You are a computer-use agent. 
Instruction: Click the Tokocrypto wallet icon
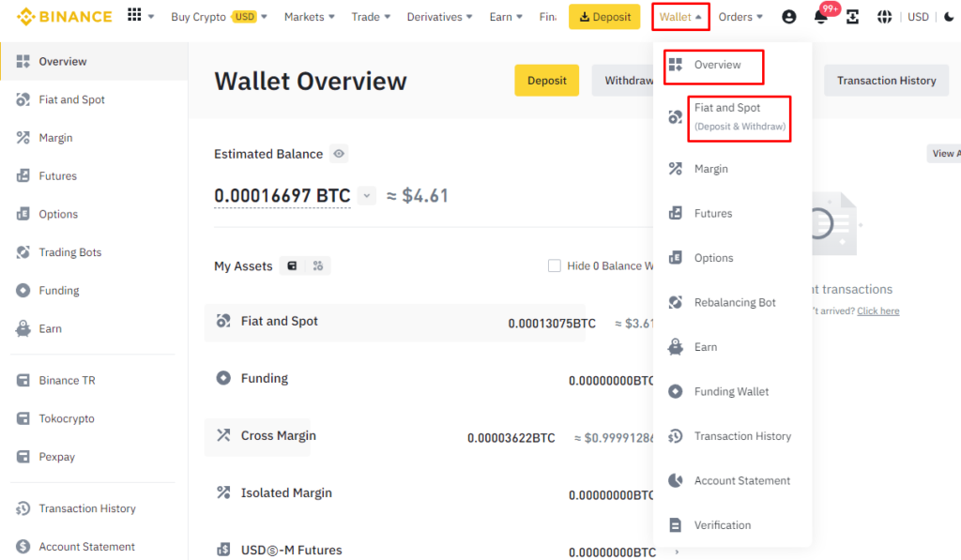click(23, 418)
